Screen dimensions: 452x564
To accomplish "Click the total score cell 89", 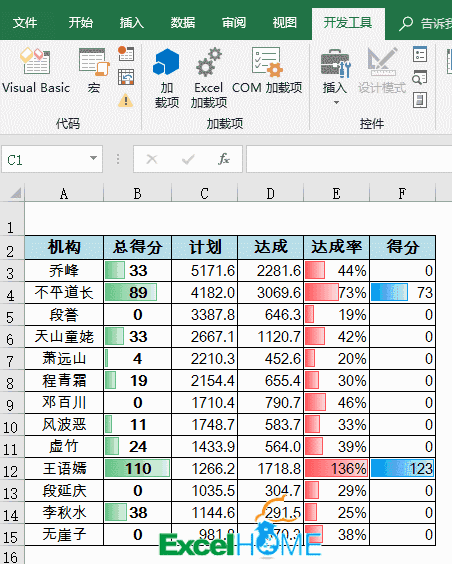I will (138, 292).
